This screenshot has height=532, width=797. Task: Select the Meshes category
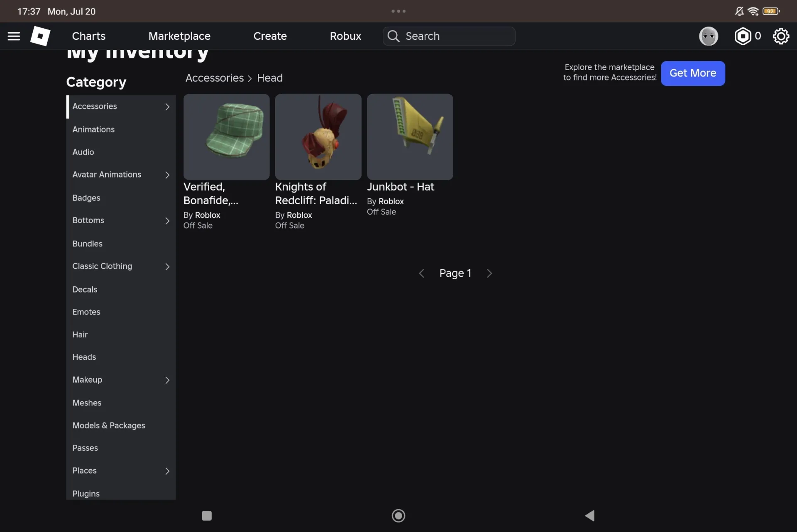coord(121,403)
